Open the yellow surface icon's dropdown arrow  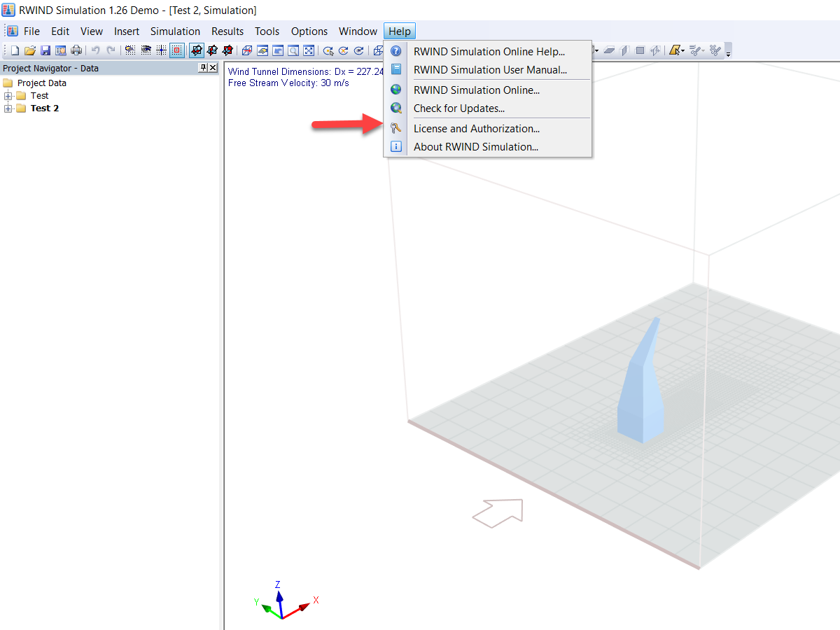coord(682,51)
